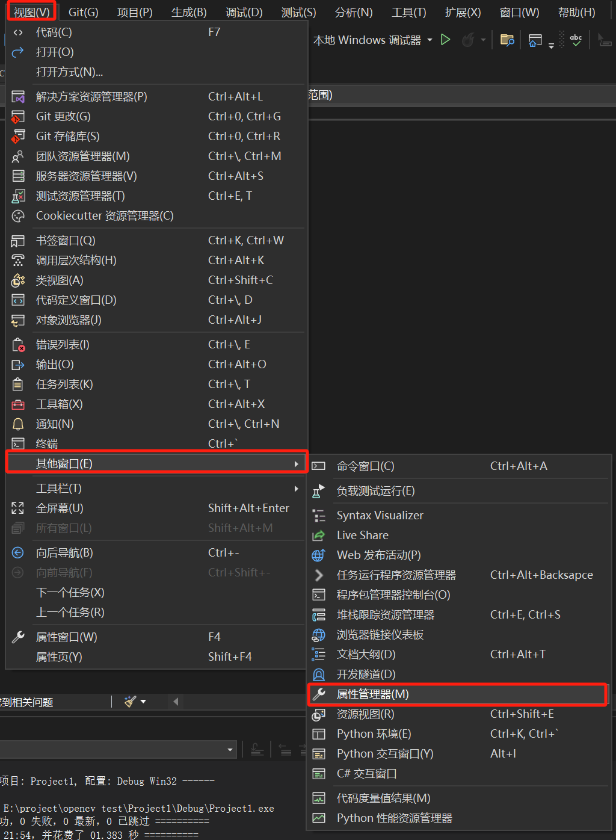Click the hot reload flame icon
Image resolution: width=616 pixels, height=840 pixels.
click(x=467, y=40)
